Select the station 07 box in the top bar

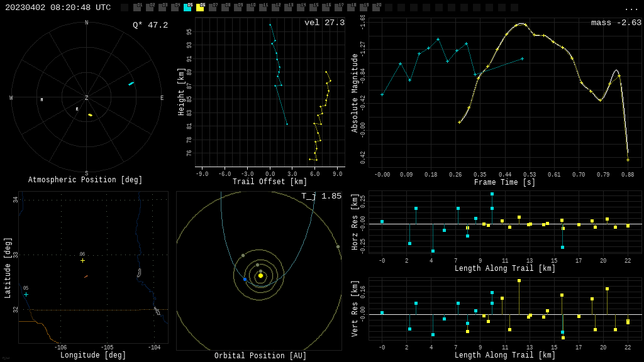(x=213, y=8)
